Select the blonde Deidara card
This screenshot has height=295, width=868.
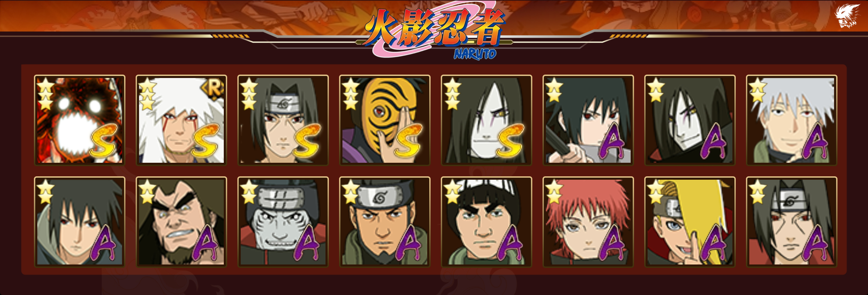tap(690, 222)
